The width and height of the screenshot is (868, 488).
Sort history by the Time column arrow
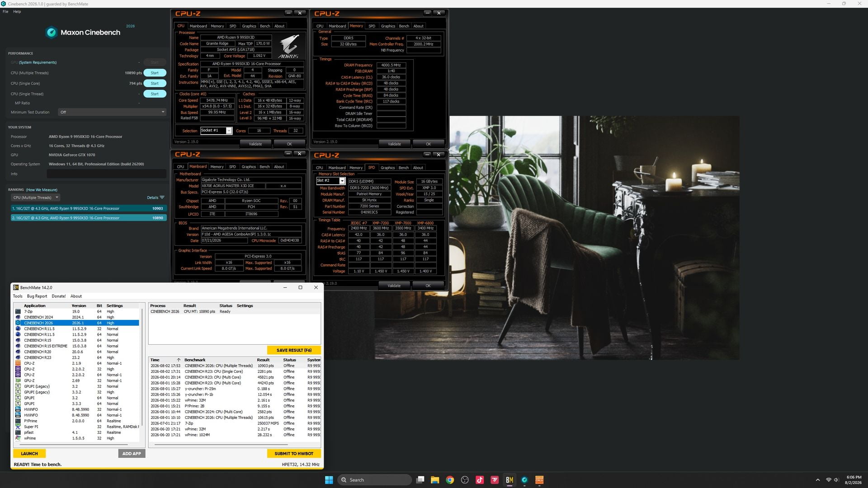(179, 360)
